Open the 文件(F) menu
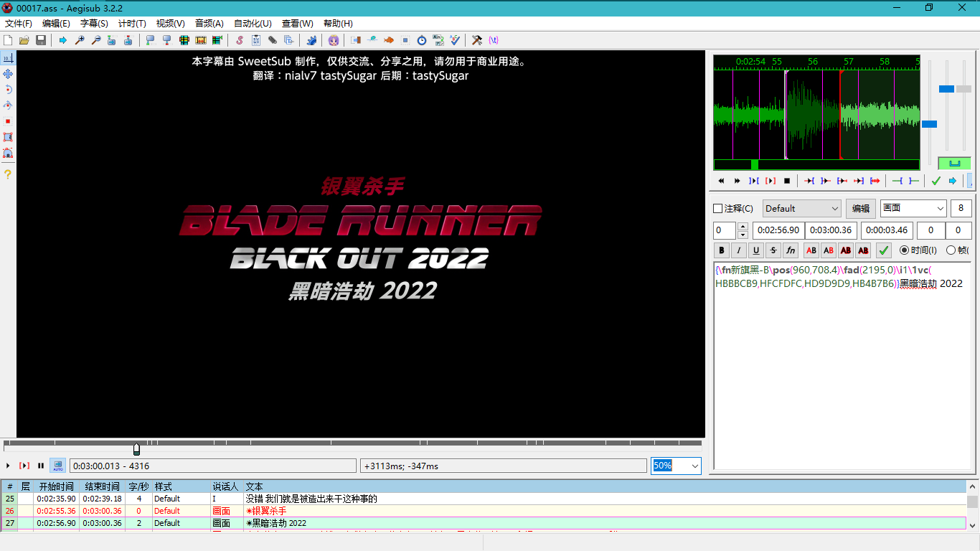The width and height of the screenshot is (980, 551). pyautogui.click(x=19, y=24)
